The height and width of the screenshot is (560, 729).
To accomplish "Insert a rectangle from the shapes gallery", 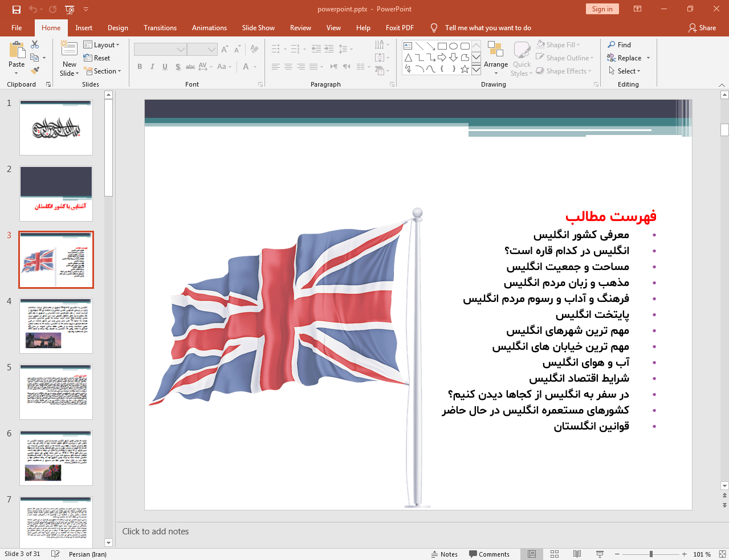I will [442, 46].
